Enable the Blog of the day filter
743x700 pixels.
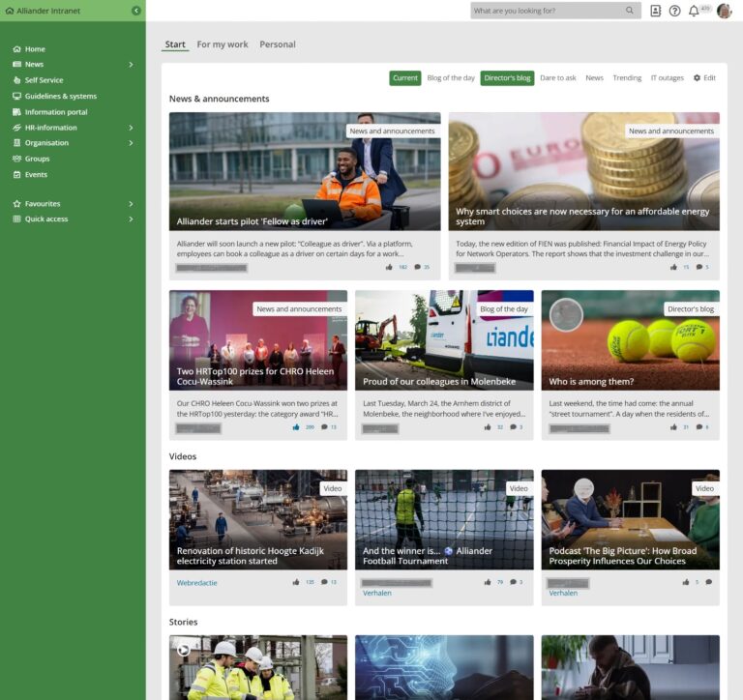(x=451, y=77)
